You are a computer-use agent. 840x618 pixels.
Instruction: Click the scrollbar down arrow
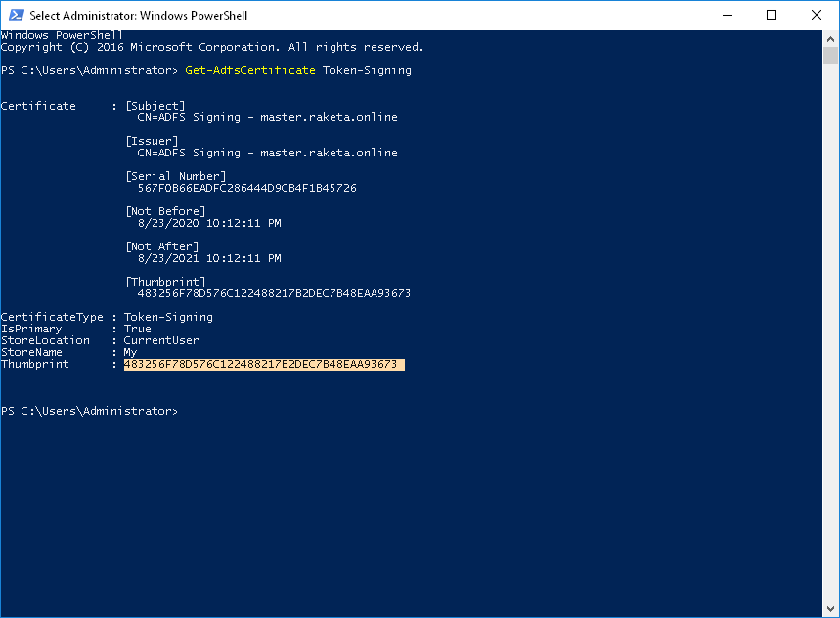click(830, 608)
